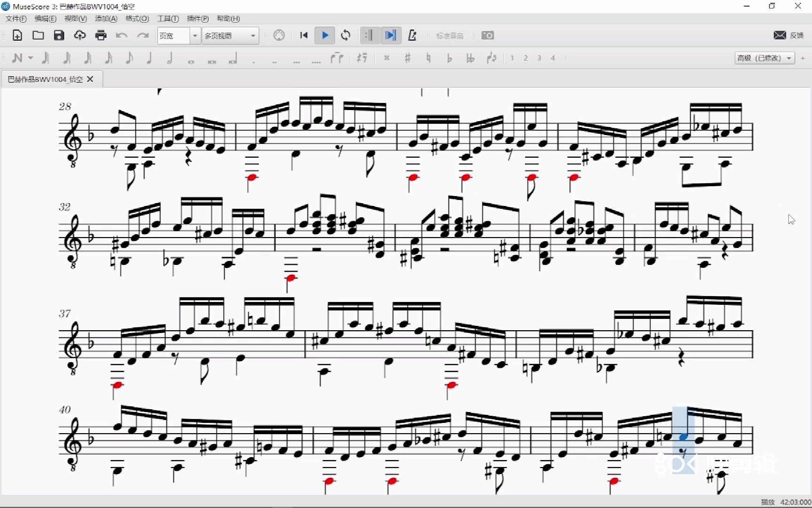Viewport: 812px width, 508px height.
Task: Expand note input mode dropdown arrow
Action: point(31,58)
